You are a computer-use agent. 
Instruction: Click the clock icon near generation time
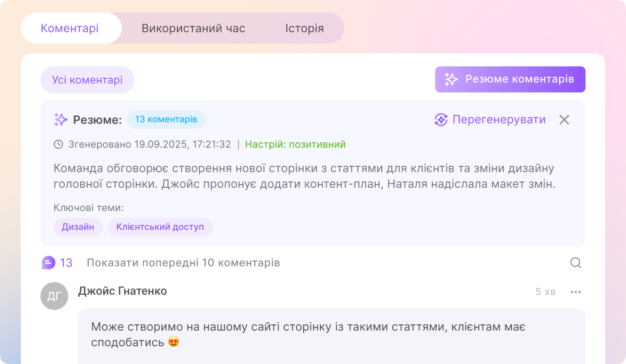coord(58,144)
